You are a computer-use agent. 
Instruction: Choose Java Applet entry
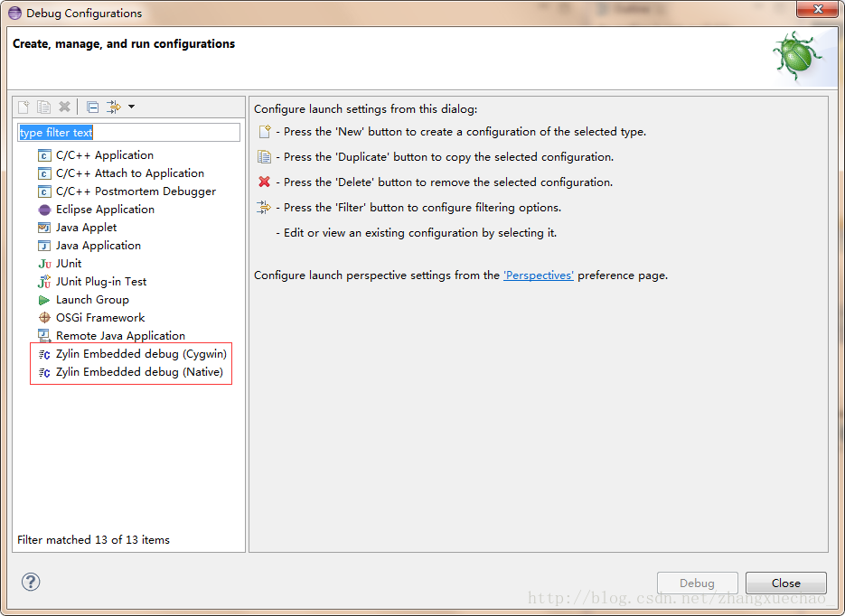86,228
